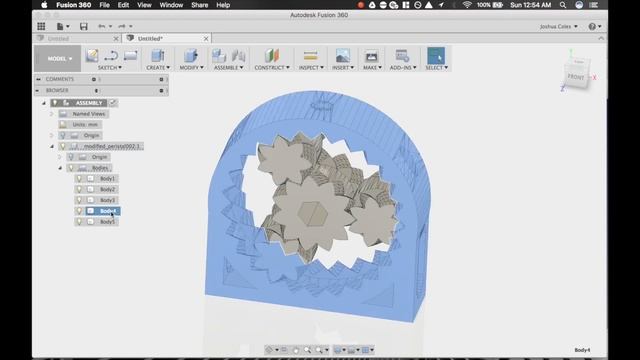Expand the Named Views tree node

tap(52, 114)
